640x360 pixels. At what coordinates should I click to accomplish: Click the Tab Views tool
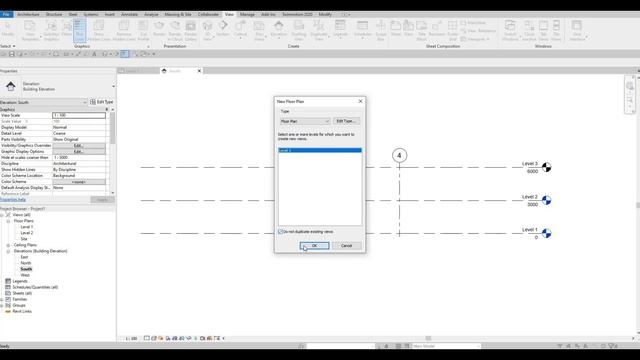pyautogui.click(x=543, y=31)
